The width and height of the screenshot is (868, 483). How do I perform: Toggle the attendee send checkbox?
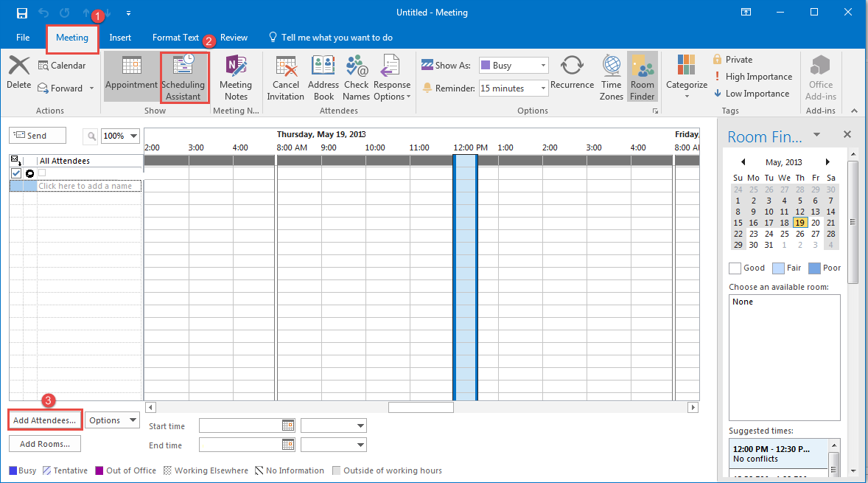point(16,173)
